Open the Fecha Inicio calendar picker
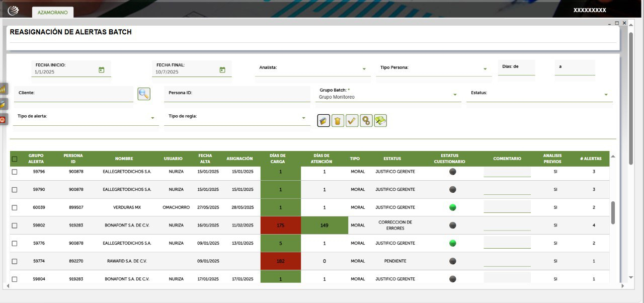This screenshot has height=303, width=644. click(101, 70)
